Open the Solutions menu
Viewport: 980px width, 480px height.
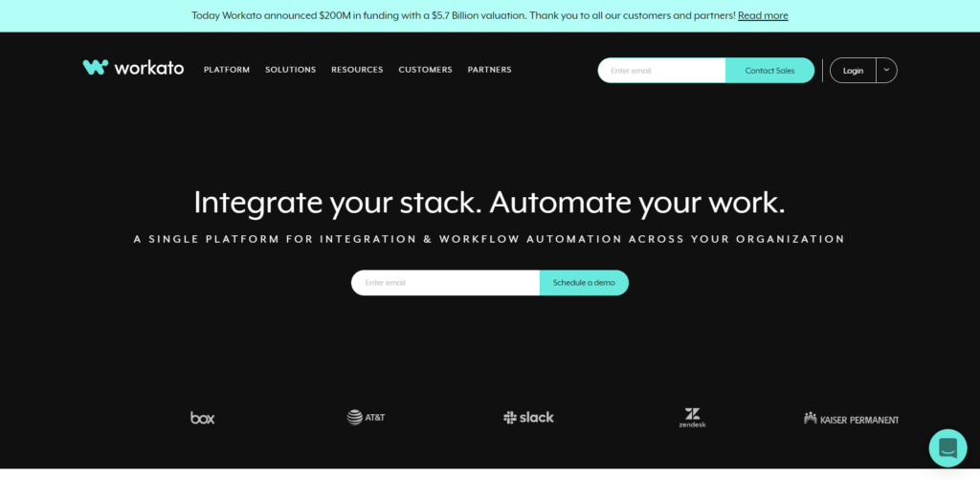291,70
